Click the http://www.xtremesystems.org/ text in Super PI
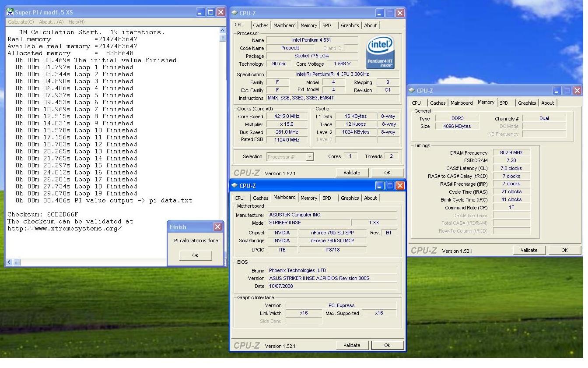Viewport: 588px width, 368px height. (x=65, y=229)
